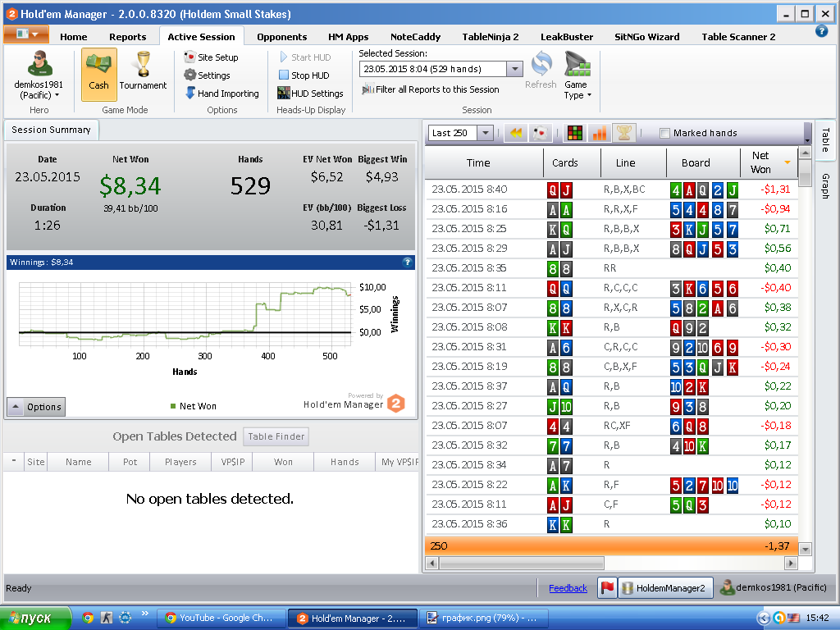Open the NoteCaddy tab
This screenshot has height=630, width=840.
tap(415, 36)
